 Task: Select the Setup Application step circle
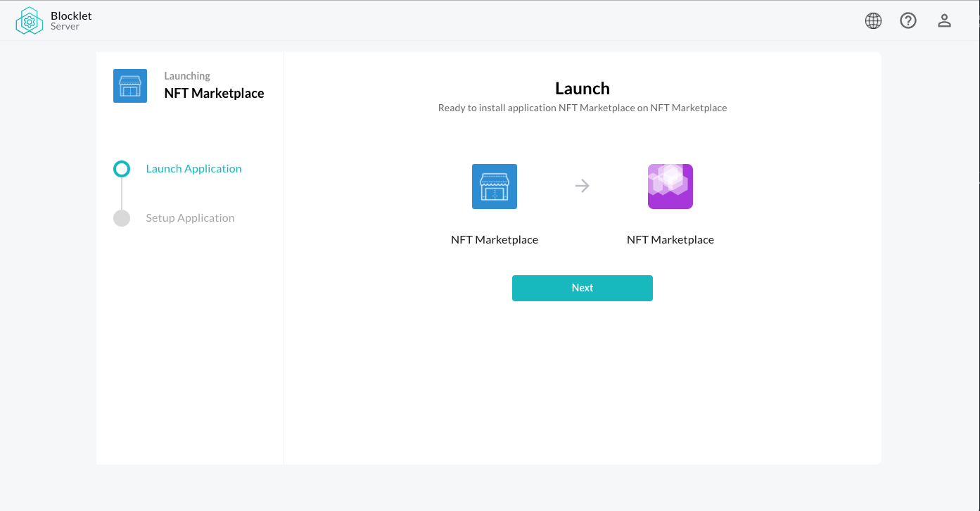(122, 217)
